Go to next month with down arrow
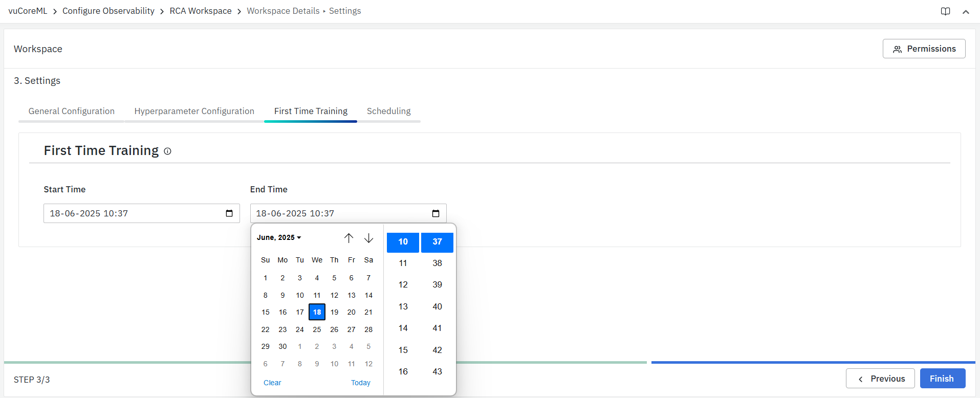The width and height of the screenshot is (980, 398). [x=368, y=238]
